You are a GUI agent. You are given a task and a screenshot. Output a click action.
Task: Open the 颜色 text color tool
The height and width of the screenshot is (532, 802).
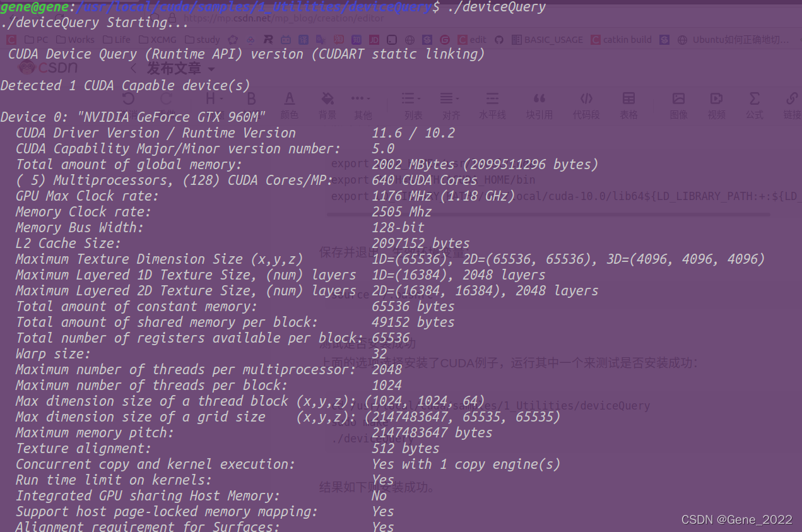click(x=289, y=105)
